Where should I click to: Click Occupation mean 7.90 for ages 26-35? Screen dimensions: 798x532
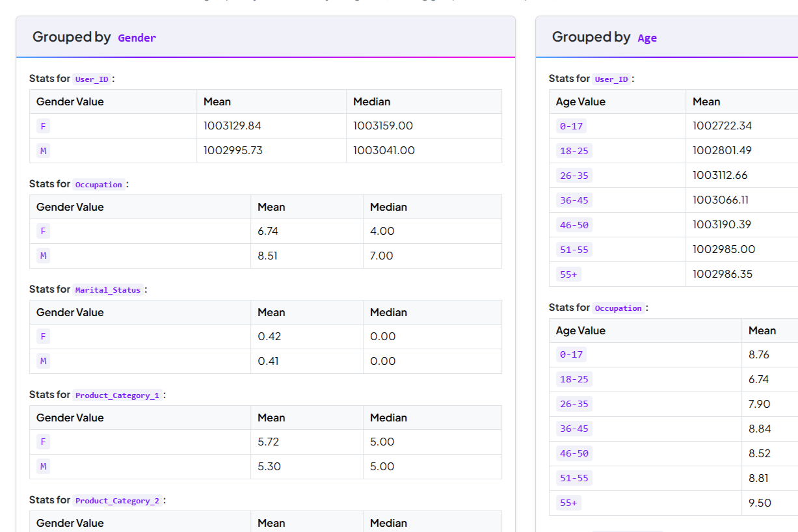pyautogui.click(x=760, y=404)
